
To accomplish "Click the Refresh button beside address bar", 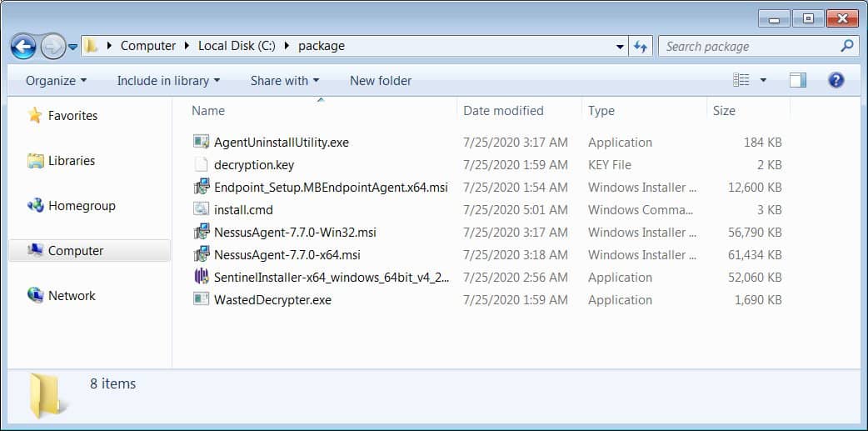I will point(641,47).
